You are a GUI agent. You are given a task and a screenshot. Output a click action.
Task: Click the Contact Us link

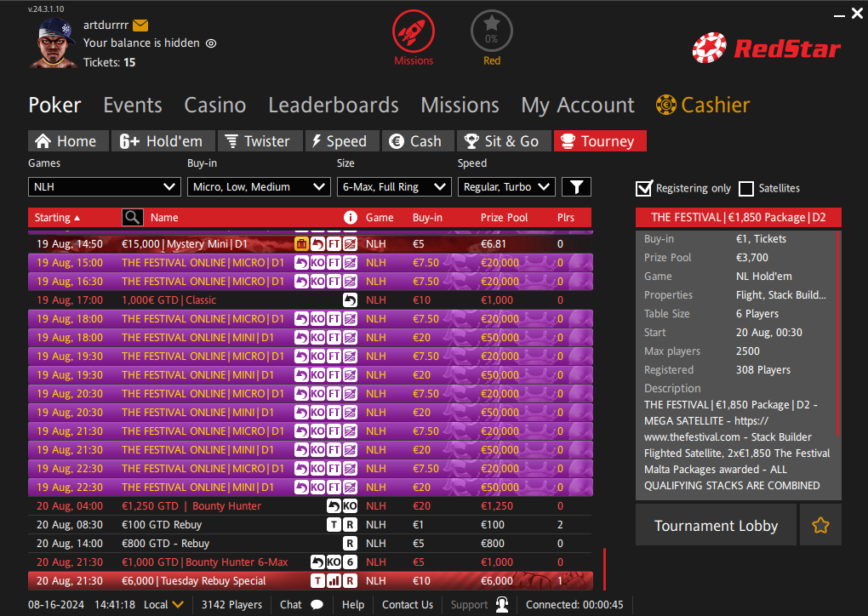(408, 604)
